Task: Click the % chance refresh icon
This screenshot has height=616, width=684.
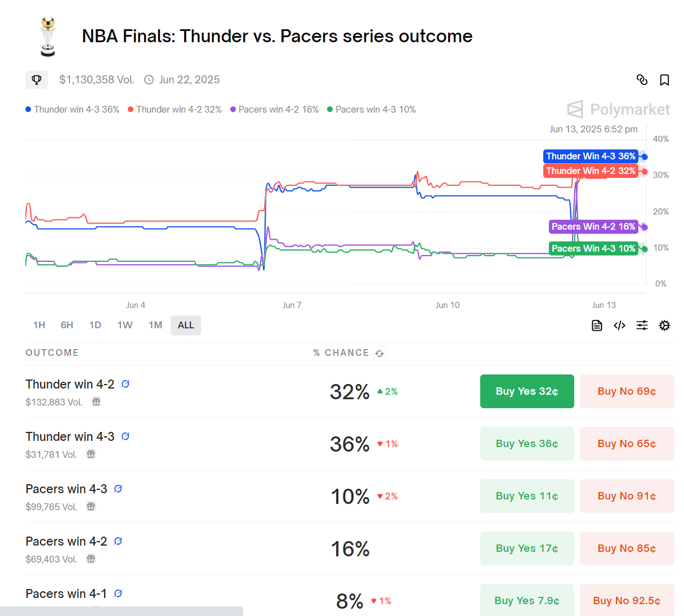Action: tap(379, 354)
